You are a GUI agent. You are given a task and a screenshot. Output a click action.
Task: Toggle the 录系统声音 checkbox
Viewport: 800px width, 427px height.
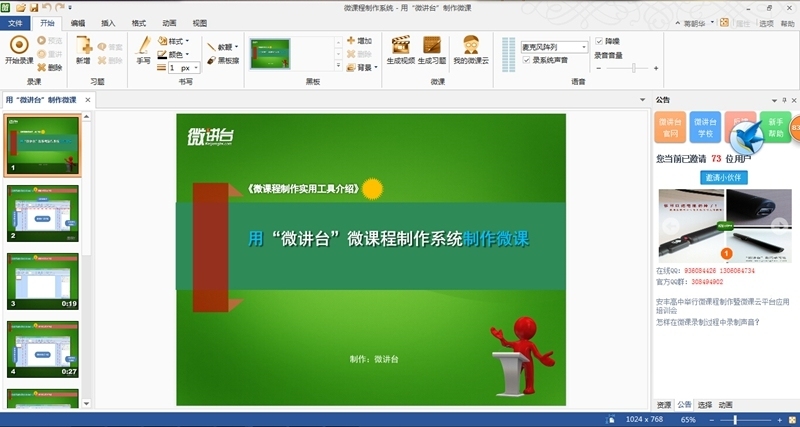[x=527, y=60]
